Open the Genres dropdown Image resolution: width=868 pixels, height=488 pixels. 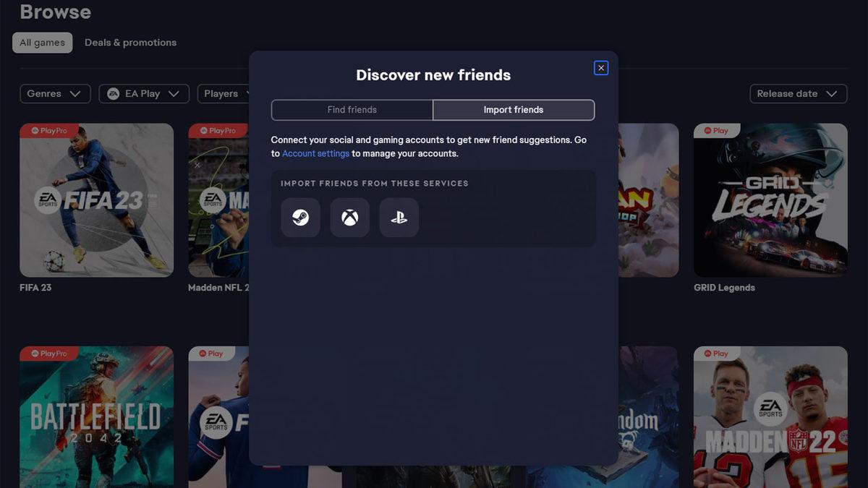point(55,93)
